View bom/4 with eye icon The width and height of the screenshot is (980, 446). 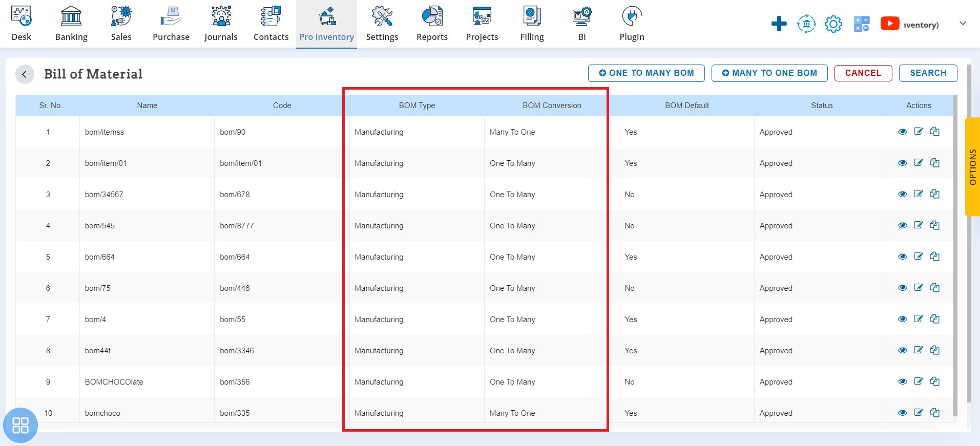click(x=903, y=319)
